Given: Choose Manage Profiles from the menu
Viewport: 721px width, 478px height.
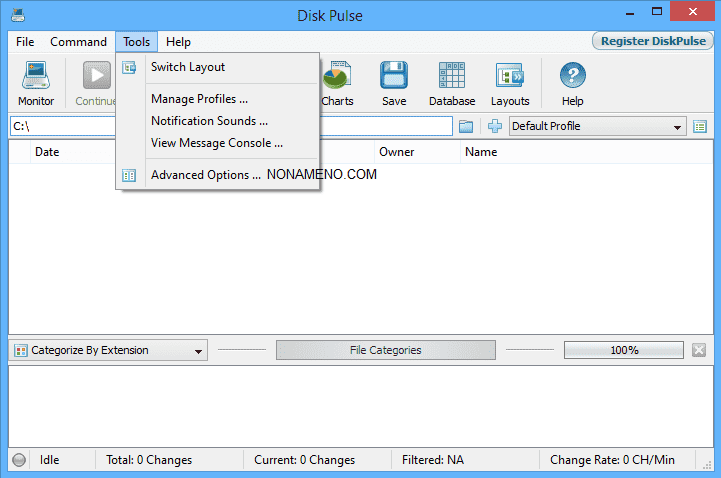Looking at the screenshot, I should point(199,99).
